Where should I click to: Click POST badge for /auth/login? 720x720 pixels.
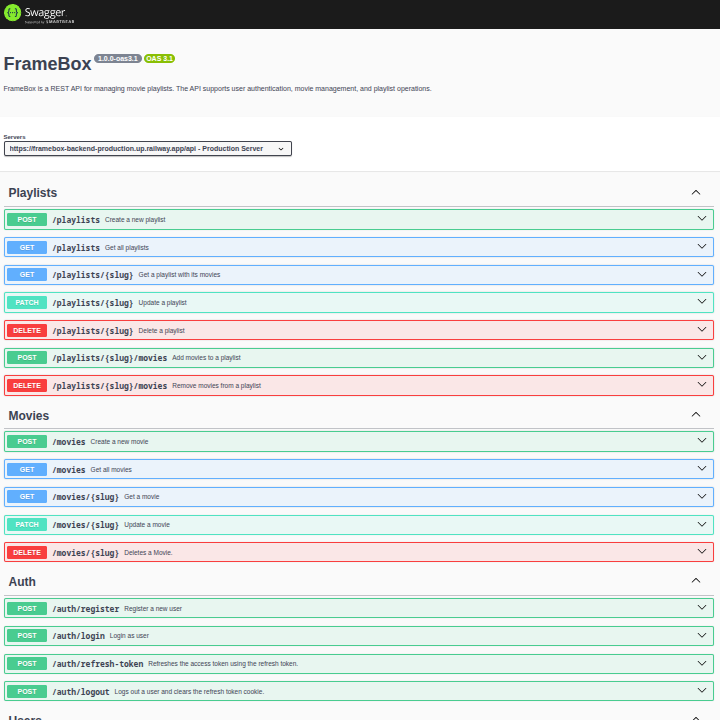point(27,636)
